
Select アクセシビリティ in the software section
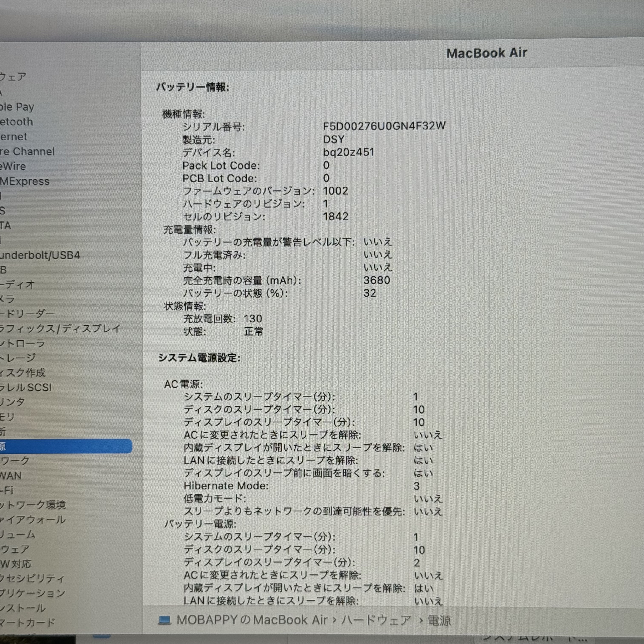click(x=32, y=578)
